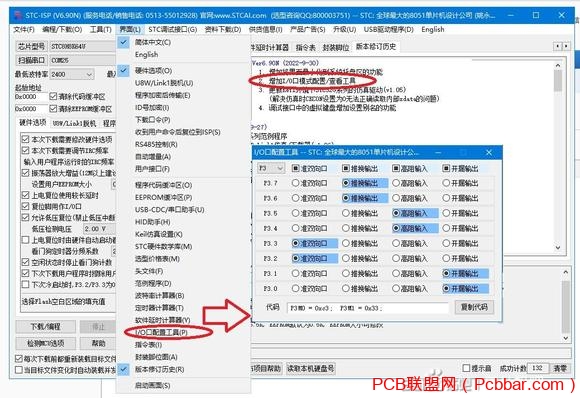Open the 编程/下载(O) menu
The image size is (580, 398).
(62, 30)
